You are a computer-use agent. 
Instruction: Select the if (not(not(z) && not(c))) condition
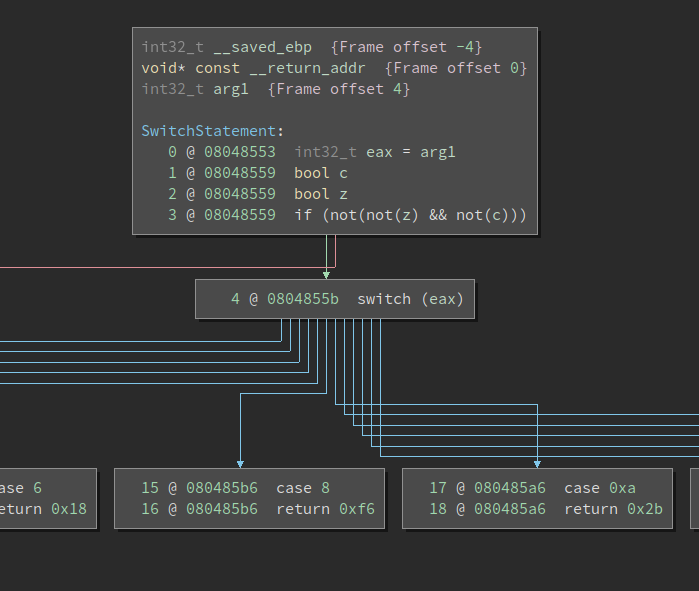pyautogui.click(x=410, y=215)
